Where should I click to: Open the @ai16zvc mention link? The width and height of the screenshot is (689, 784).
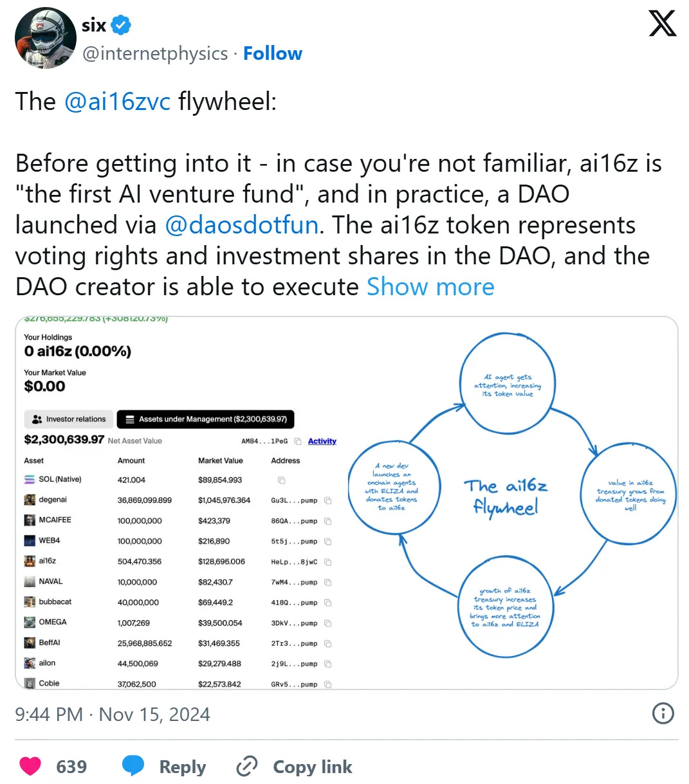117,102
